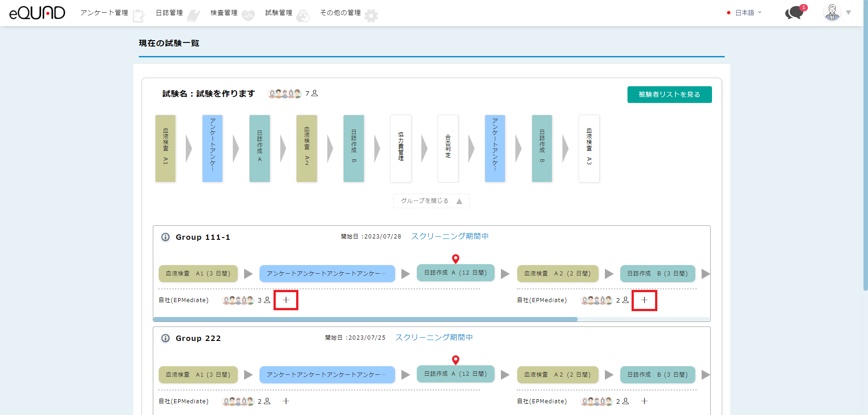This screenshot has height=415, width=868.
Task: Open その他の管理 settings menu
Action: click(x=340, y=13)
